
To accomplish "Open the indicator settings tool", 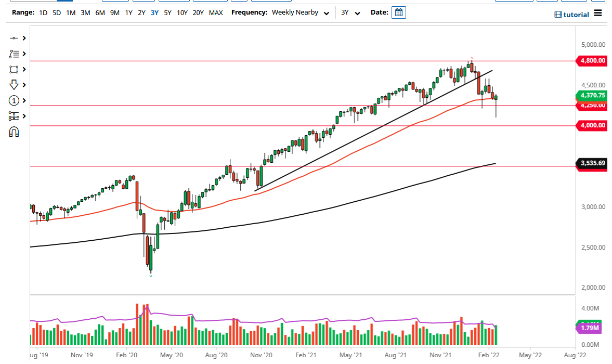I will pos(14,116).
